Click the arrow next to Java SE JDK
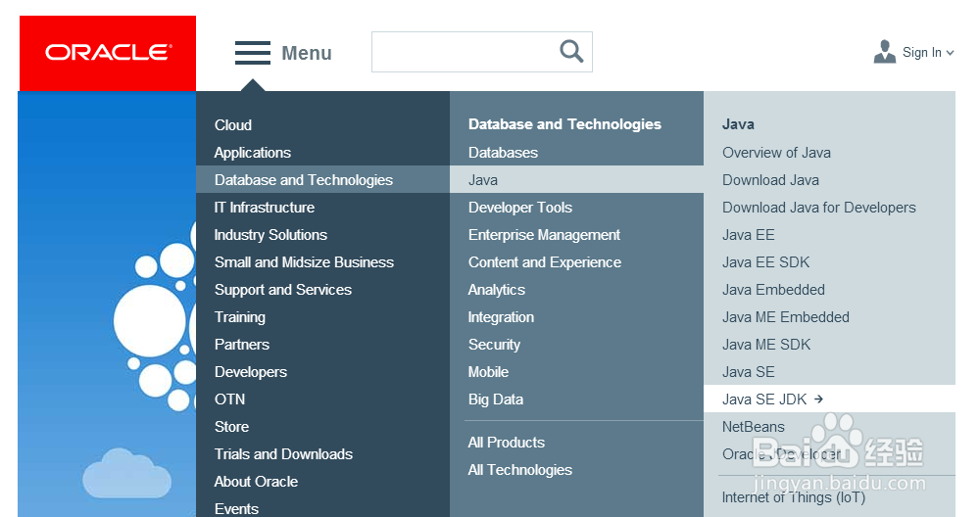The height and width of the screenshot is (517, 980). click(x=818, y=399)
